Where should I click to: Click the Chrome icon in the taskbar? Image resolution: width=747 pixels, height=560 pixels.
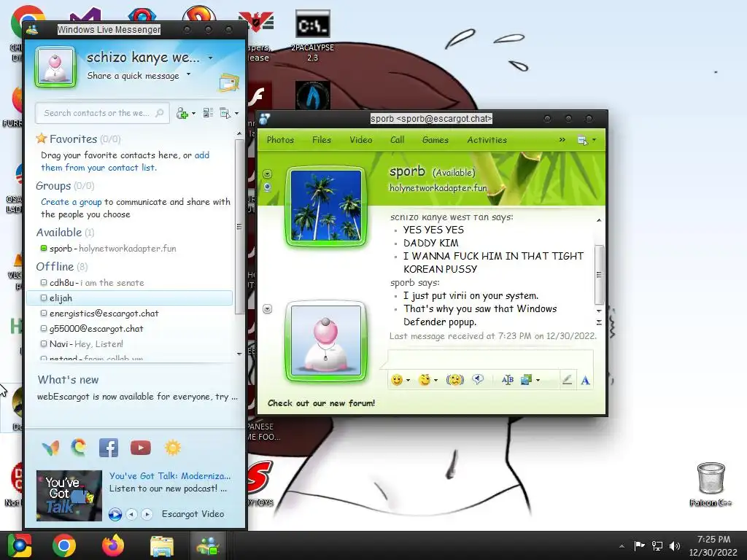click(64, 545)
